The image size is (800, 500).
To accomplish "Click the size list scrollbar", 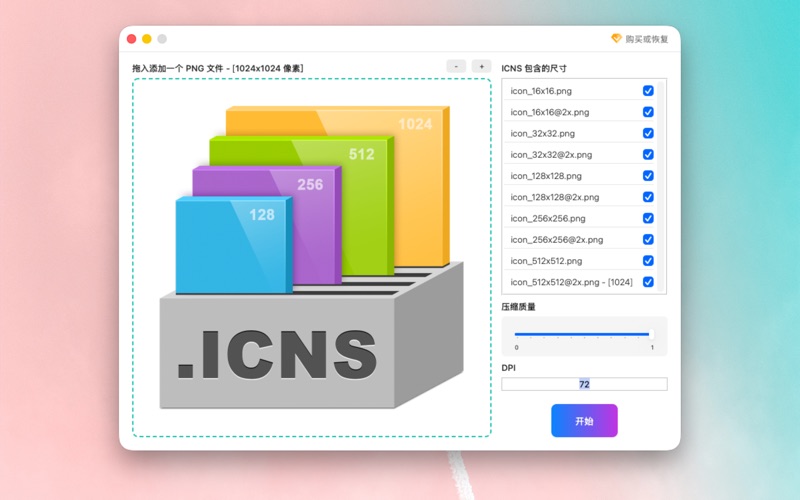I will coord(661,186).
